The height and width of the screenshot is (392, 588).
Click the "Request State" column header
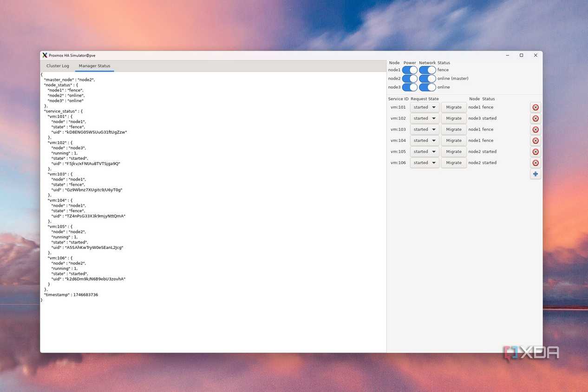coord(425,99)
